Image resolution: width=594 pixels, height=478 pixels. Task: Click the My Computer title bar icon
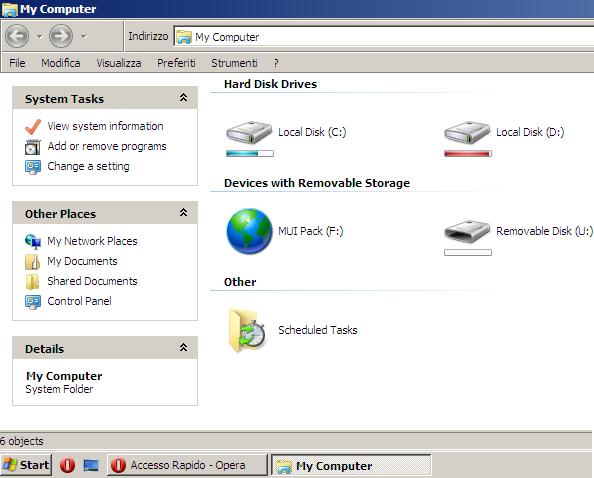click(x=9, y=9)
